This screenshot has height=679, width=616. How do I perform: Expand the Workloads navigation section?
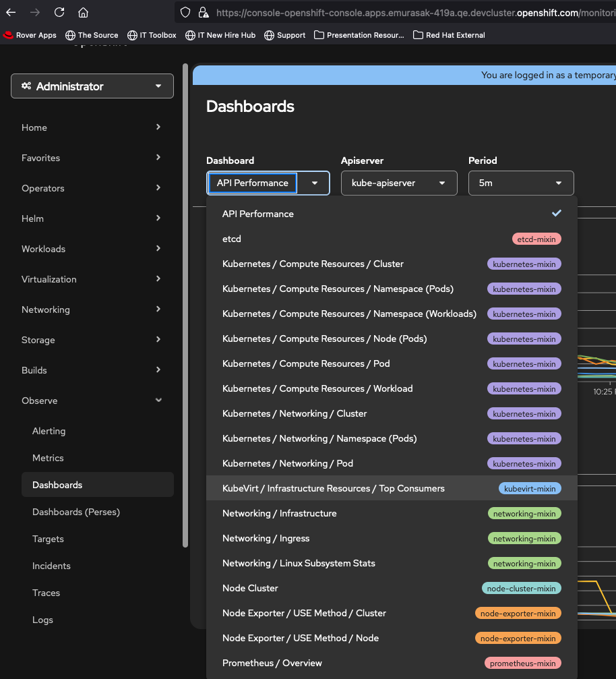coord(92,249)
